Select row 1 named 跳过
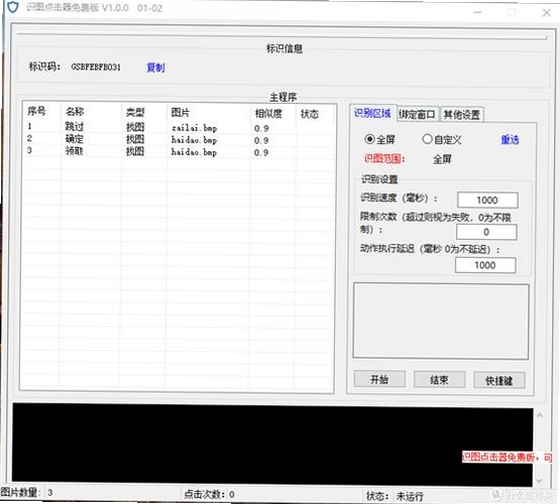The width and height of the screenshot is (560, 504). point(178,127)
